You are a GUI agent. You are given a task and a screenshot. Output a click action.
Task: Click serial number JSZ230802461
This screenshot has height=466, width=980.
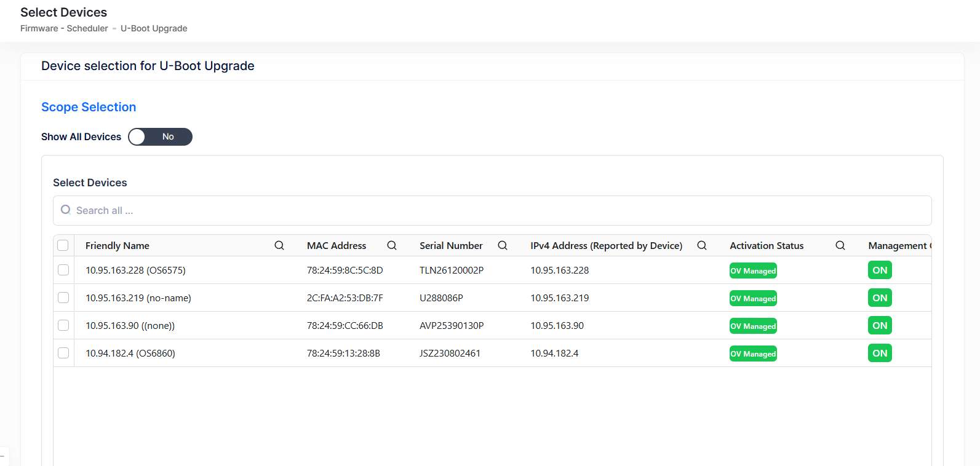(450, 353)
